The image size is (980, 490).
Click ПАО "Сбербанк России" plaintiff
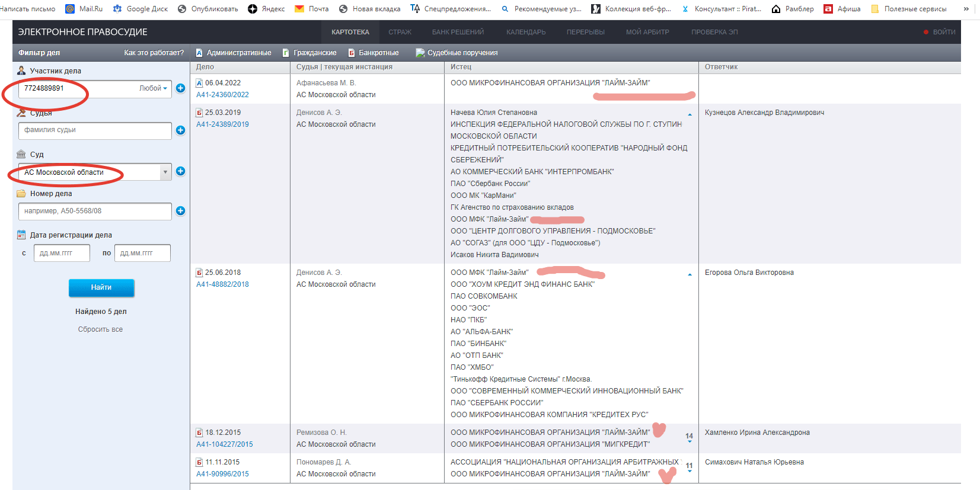(x=490, y=184)
